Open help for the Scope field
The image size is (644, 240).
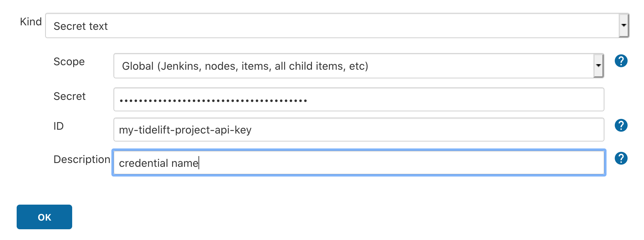[621, 61]
